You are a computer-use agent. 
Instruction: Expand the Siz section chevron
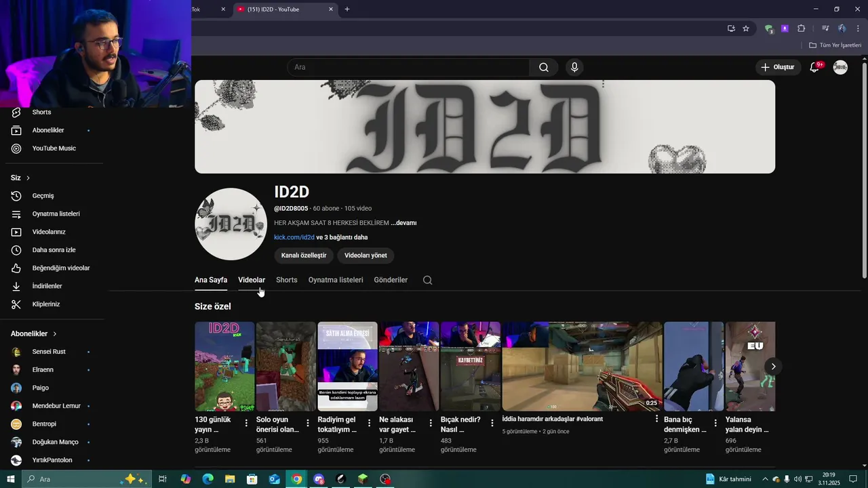pyautogui.click(x=28, y=178)
